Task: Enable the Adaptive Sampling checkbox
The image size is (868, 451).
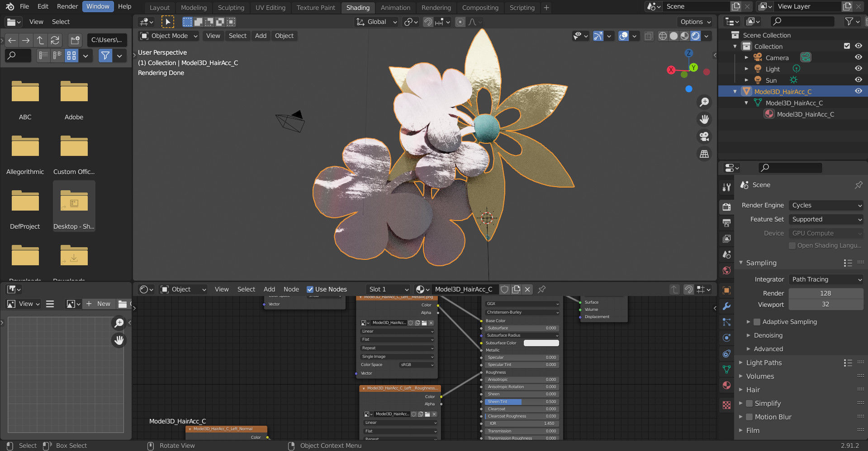Action: 757,322
